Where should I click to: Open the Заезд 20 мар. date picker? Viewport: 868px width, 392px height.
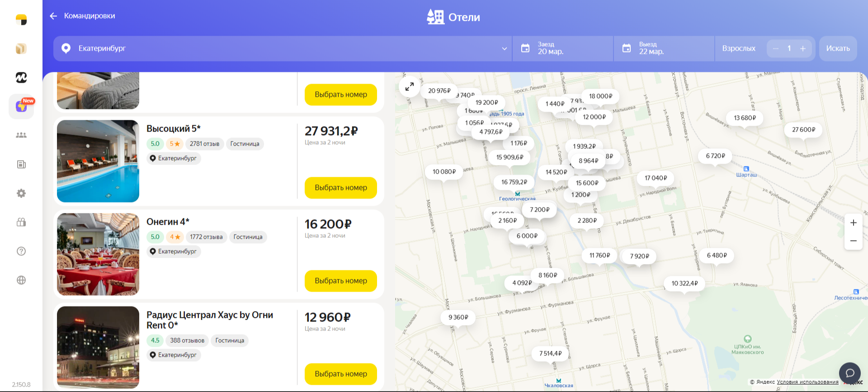(x=563, y=48)
